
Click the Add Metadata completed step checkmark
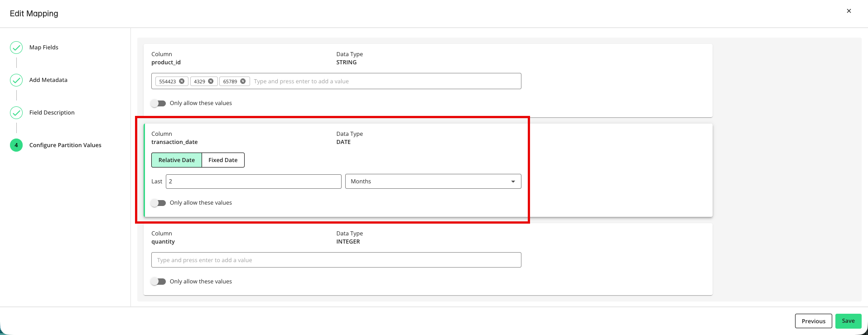coord(16,80)
